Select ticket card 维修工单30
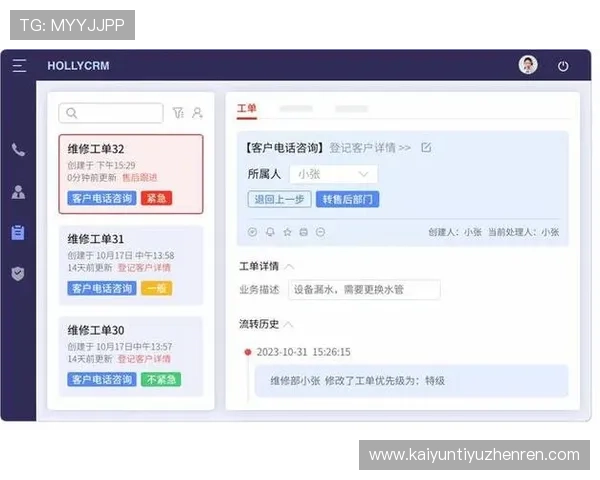600x480 pixels. (x=131, y=356)
